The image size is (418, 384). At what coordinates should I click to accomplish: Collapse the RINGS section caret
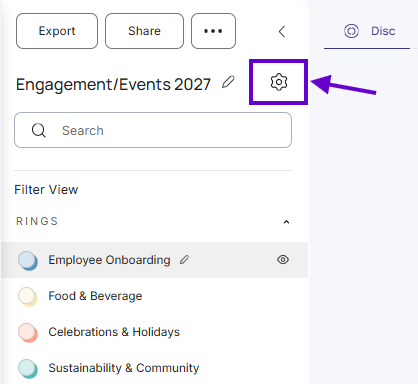click(x=286, y=222)
